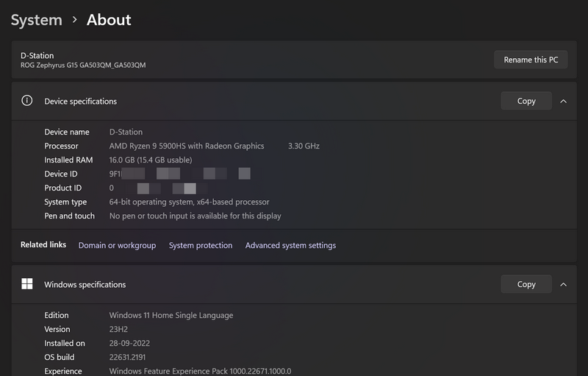This screenshot has width=588, height=376.
Task: Open the Domain or workgroup link
Action: click(117, 245)
